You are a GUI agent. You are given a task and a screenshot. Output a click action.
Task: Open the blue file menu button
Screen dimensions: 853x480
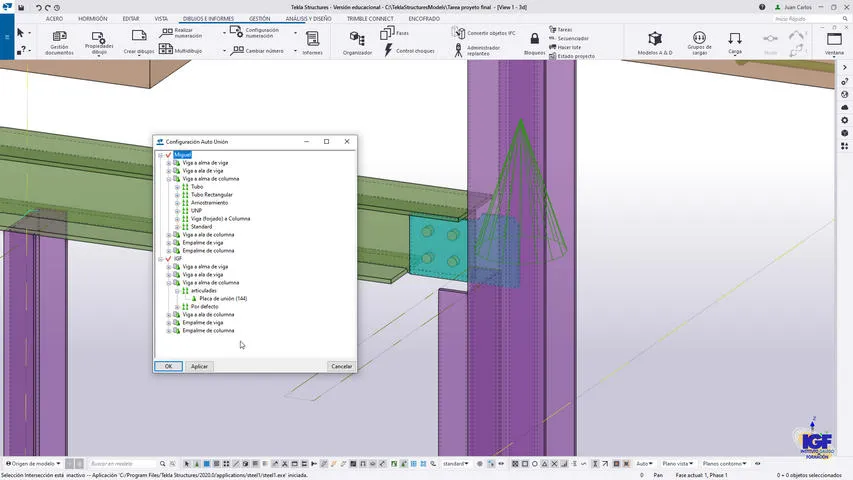click(x=7, y=37)
